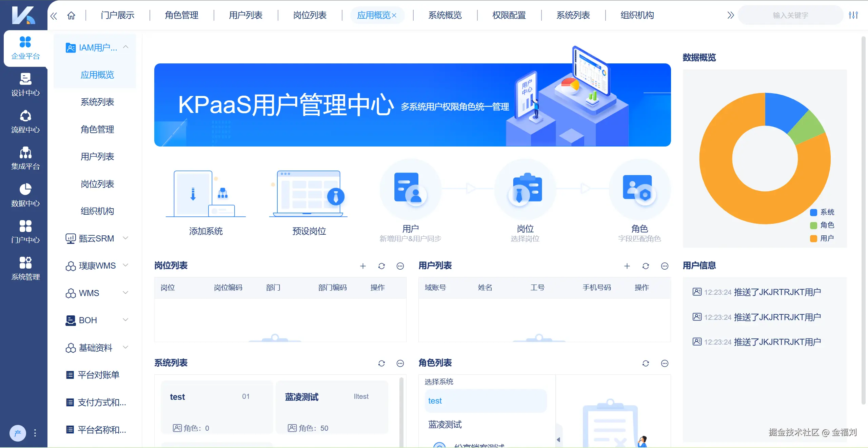The width and height of the screenshot is (868, 448).
Task: Open more options on the 系统列表 panel
Action: (x=400, y=363)
